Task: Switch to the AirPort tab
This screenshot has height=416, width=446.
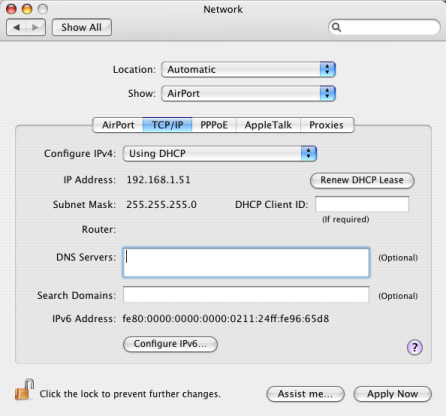Action: pyautogui.click(x=118, y=125)
